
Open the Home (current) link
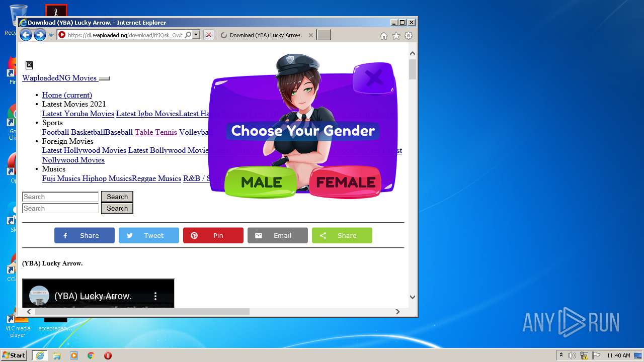67,95
